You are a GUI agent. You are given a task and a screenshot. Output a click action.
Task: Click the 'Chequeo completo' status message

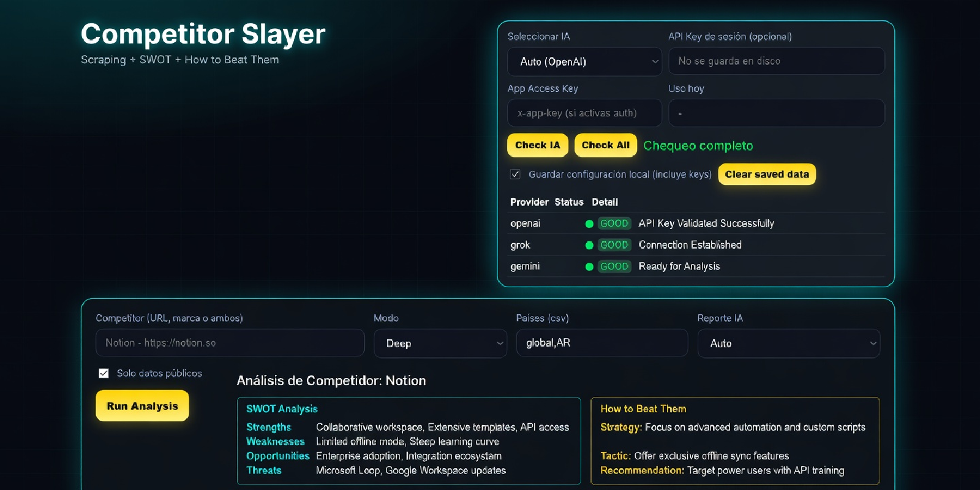click(x=698, y=146)
